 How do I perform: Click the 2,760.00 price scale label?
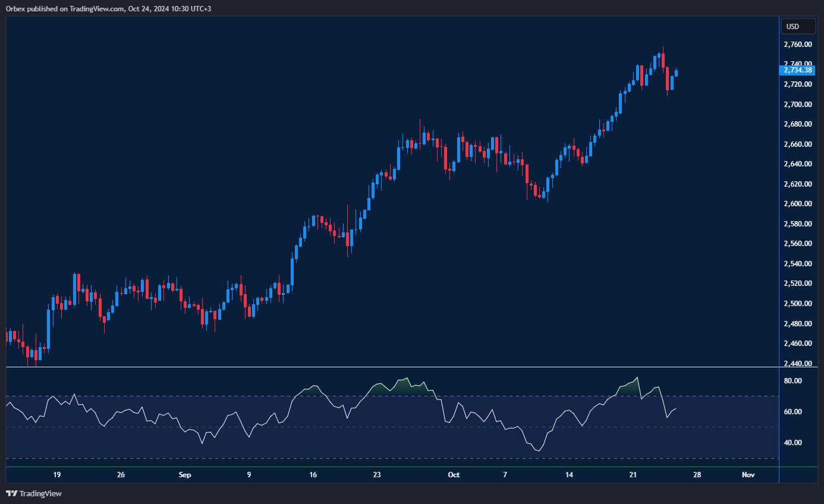click(797, 45)
